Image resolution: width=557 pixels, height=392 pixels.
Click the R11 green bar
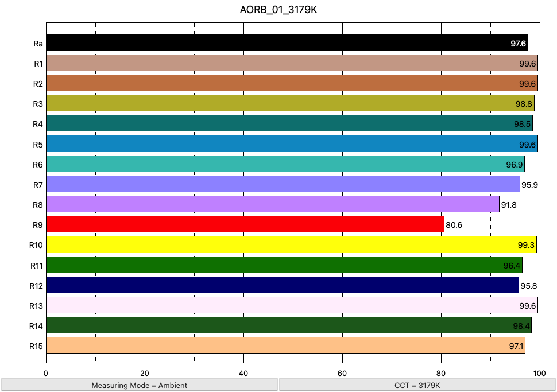click(284, 265)
